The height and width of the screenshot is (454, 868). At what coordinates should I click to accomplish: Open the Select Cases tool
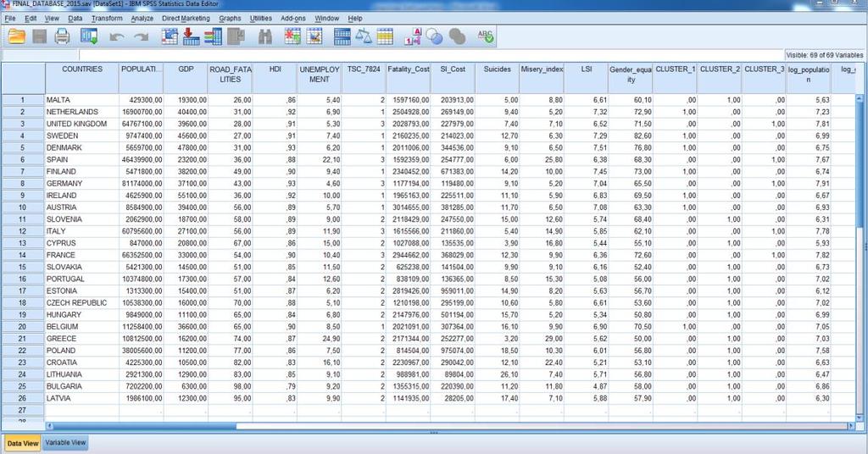385,37
